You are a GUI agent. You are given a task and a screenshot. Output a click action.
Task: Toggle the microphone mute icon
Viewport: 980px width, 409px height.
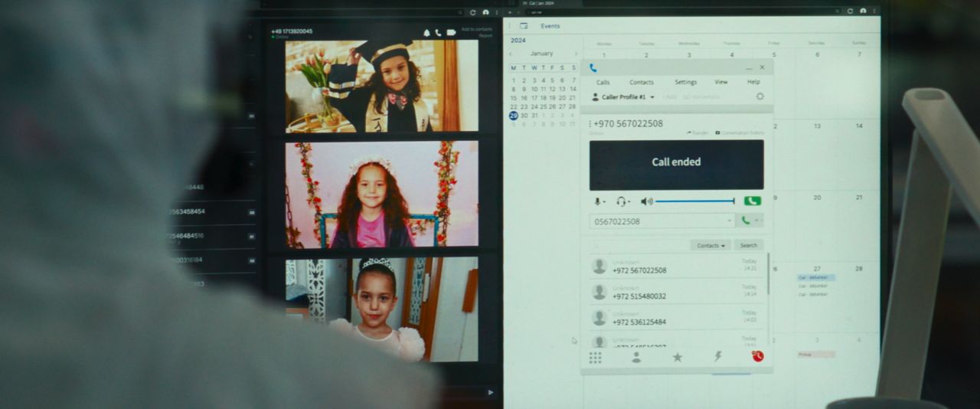tap(598, 201)
